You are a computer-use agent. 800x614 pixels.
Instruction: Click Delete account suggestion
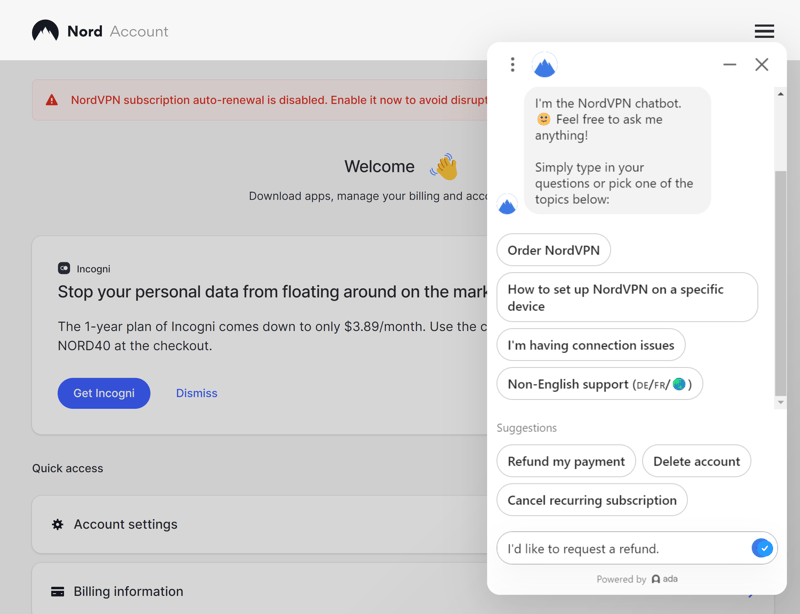tap(696, 461)
